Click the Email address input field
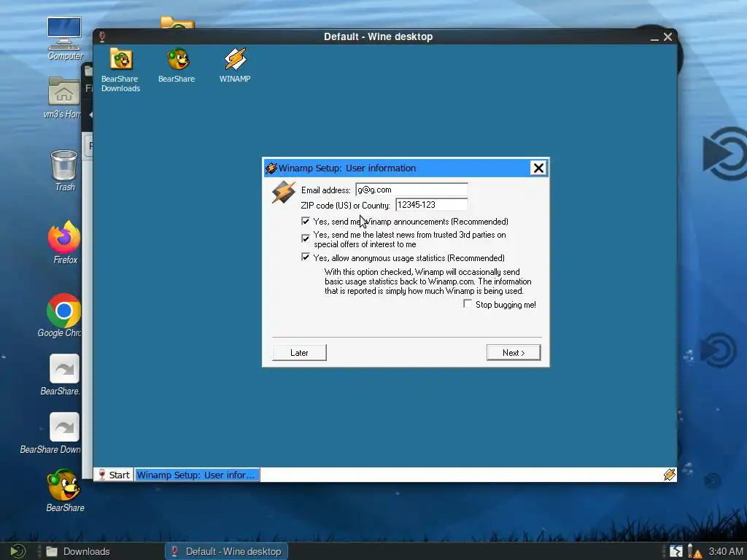Viewport: 747px width, 560px height. (x=411, y=190)
